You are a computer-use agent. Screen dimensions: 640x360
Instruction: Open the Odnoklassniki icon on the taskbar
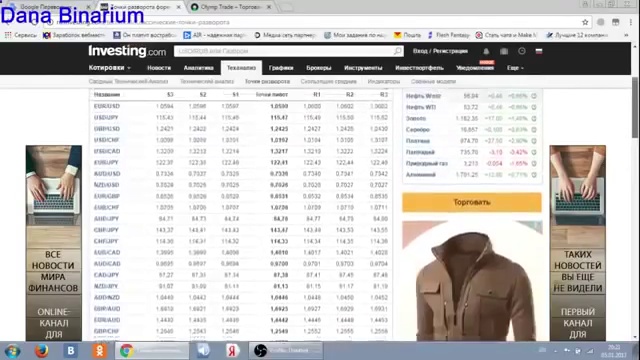pyautogui.click(x=100, y=351)
